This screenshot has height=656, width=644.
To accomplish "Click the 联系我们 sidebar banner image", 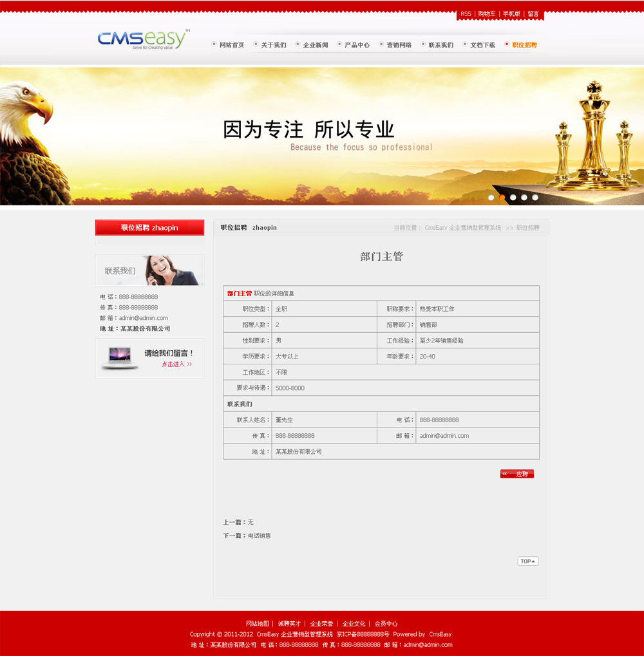I will [x=149, y=270].
